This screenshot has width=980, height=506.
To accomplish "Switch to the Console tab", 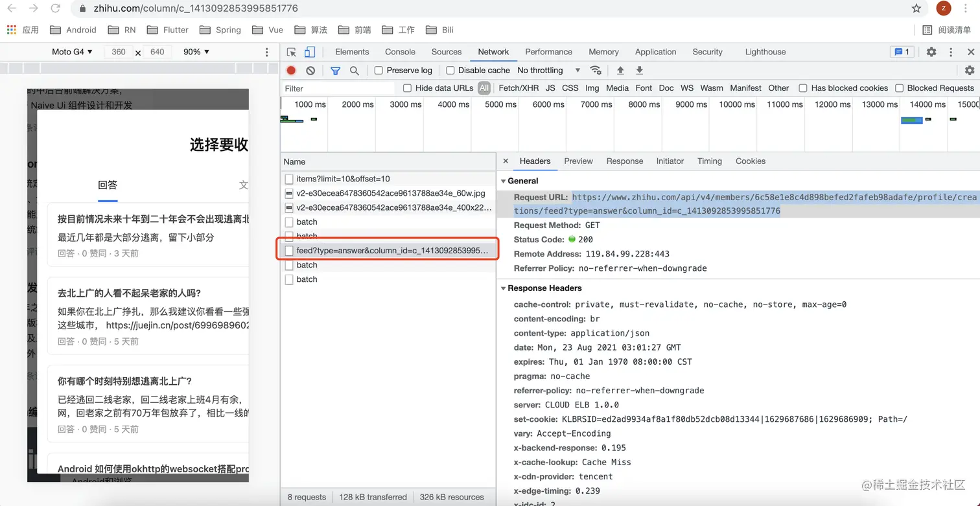I will click(x=400, y=52).
